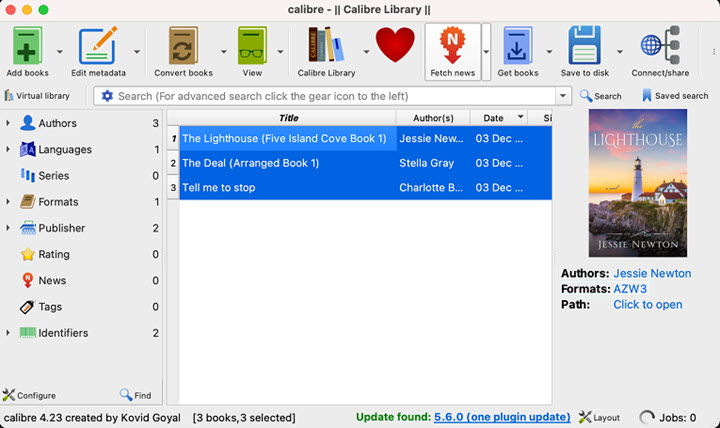This screenshot has height=428, width=720.
Task: Click the Convert books icon
Action: pyautogui.click(x=183, y=45)
